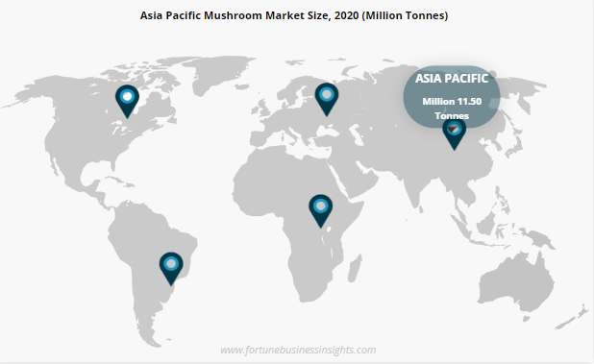Select the Africa location pin
The image size is (594, 364).
coord(320,210)
